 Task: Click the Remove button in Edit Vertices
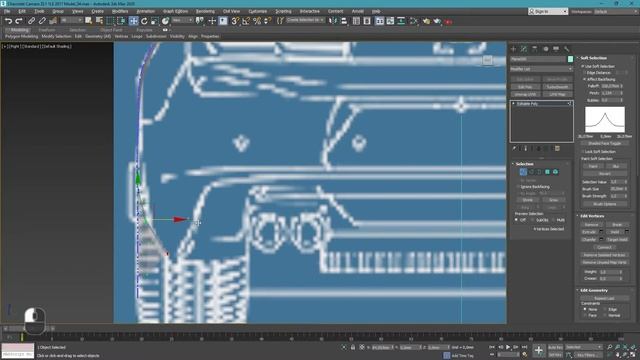[591, 224]
